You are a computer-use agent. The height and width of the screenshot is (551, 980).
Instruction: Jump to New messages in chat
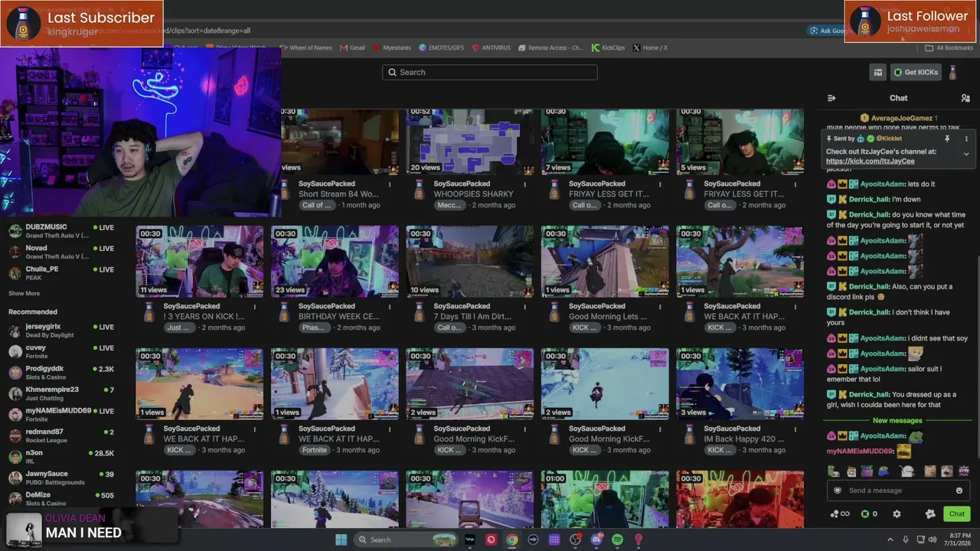tap(897, 420)
